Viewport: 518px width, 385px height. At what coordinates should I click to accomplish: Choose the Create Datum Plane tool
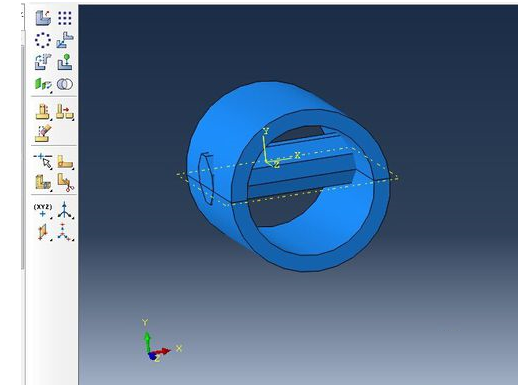tap(43, 232)
